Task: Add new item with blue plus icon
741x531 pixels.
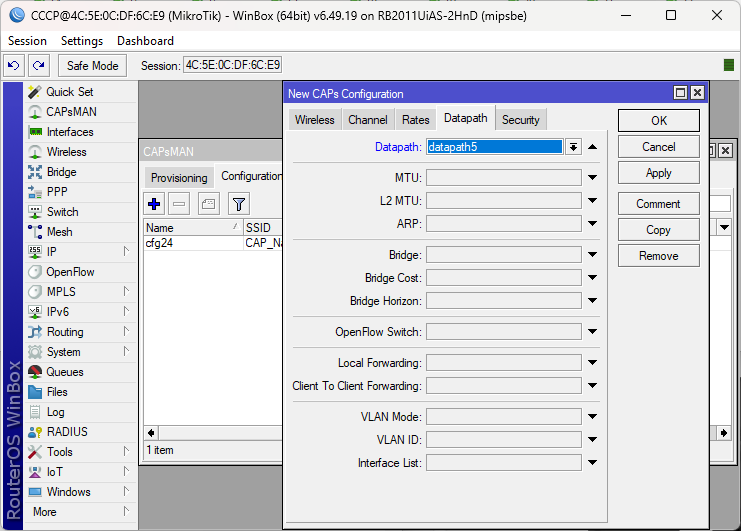Action: tap(154, 204)
